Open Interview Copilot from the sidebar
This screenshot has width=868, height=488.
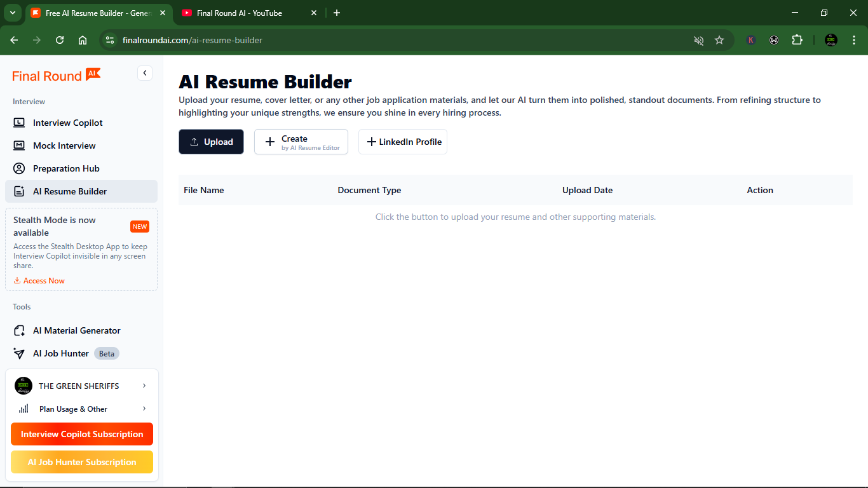(x=81, y=123)
